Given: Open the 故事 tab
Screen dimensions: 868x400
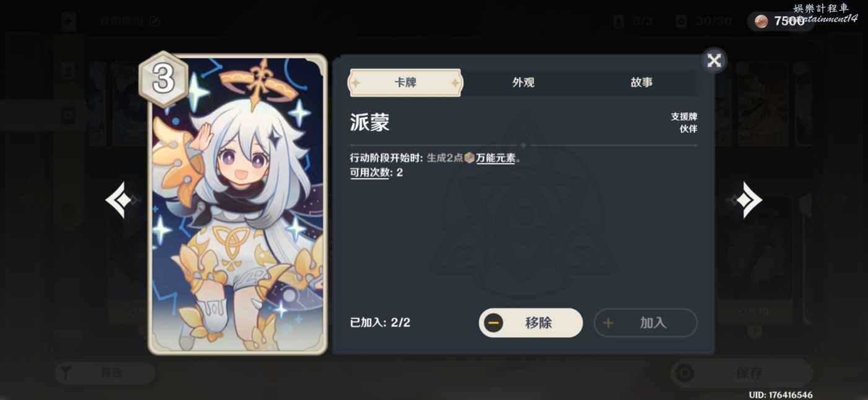Looking at the screenshot, I should pos(641,82).
